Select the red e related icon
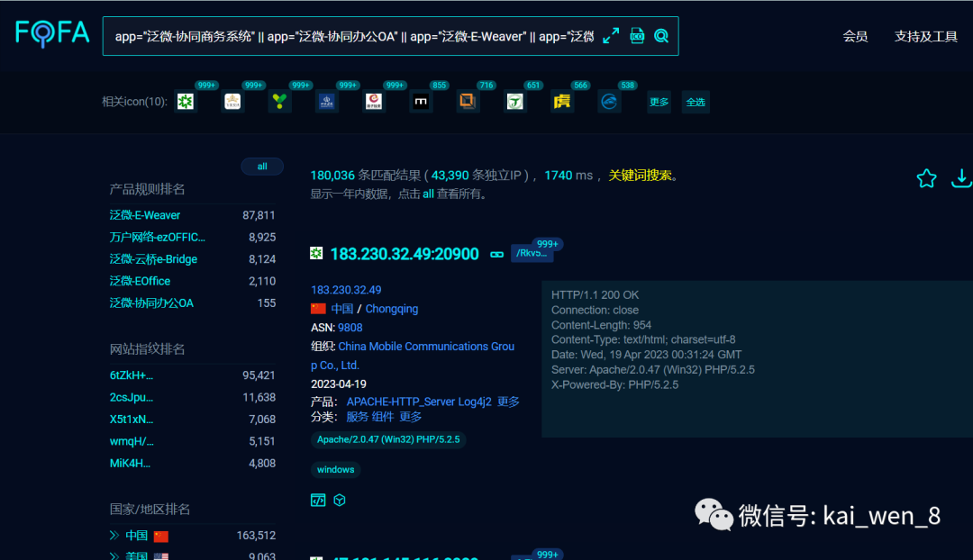Viewport: 973px width, 560px height. tap(374, 102)
